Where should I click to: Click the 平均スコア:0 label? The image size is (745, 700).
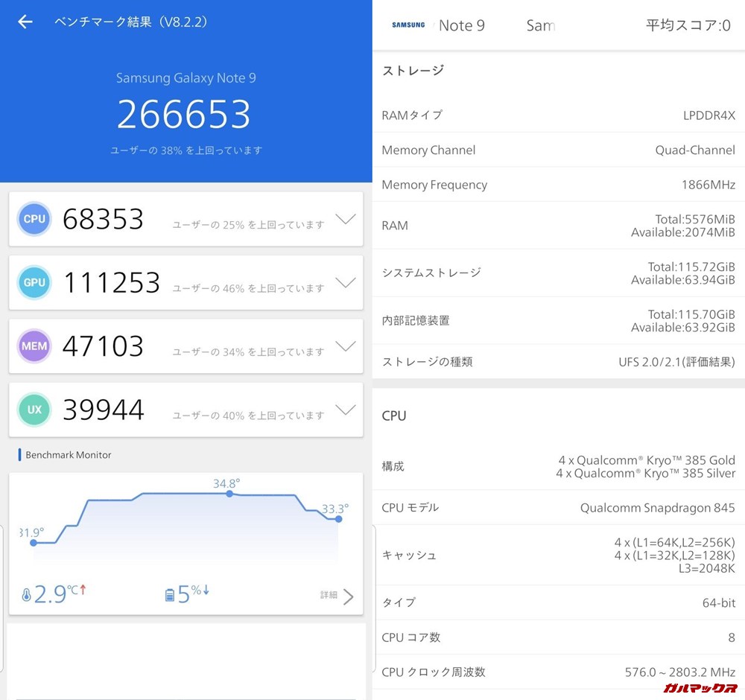click(688, 25)
